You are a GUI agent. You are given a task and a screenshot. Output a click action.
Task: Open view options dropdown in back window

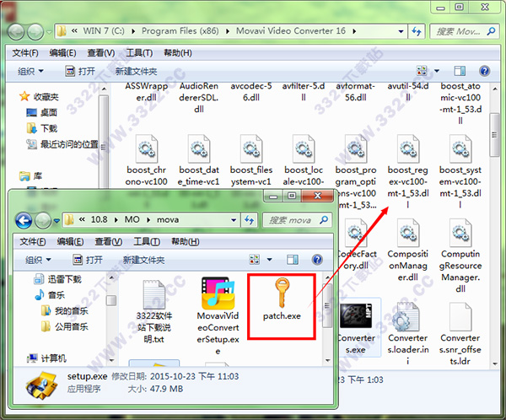coord(437,71)
